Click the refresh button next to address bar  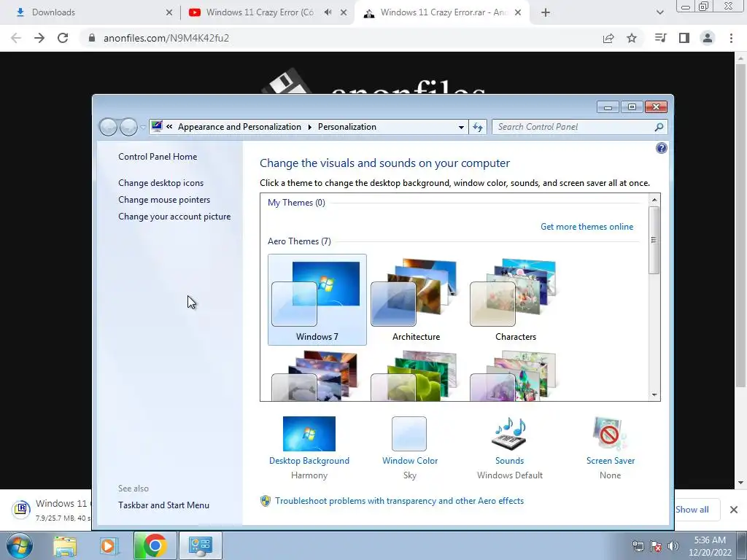coord(478,127)
